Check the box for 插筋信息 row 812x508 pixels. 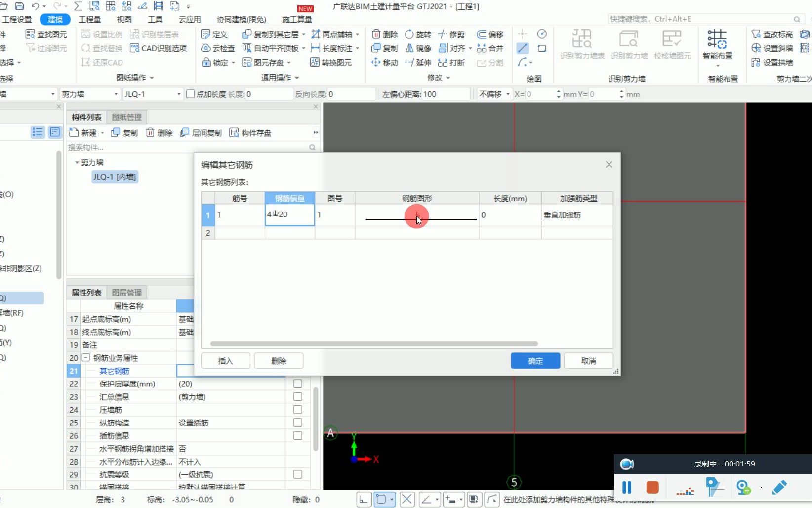(298, 435)
